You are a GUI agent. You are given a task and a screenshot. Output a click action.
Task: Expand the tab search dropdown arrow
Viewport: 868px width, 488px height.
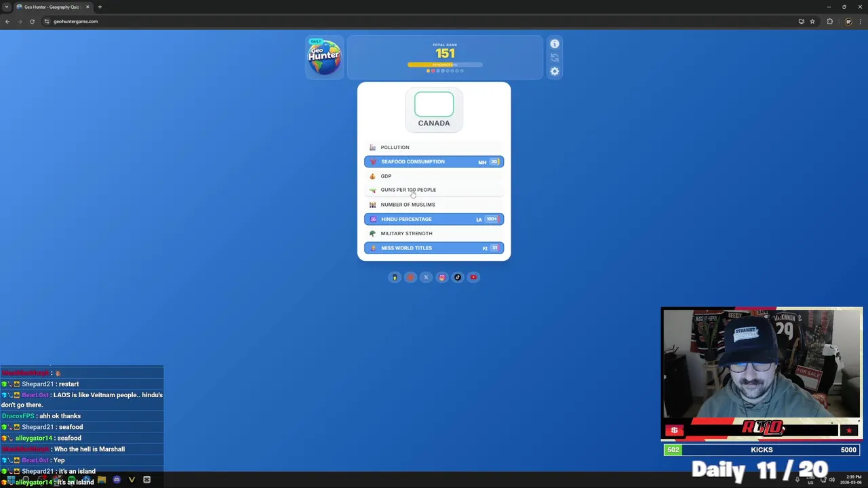point(6,7)
